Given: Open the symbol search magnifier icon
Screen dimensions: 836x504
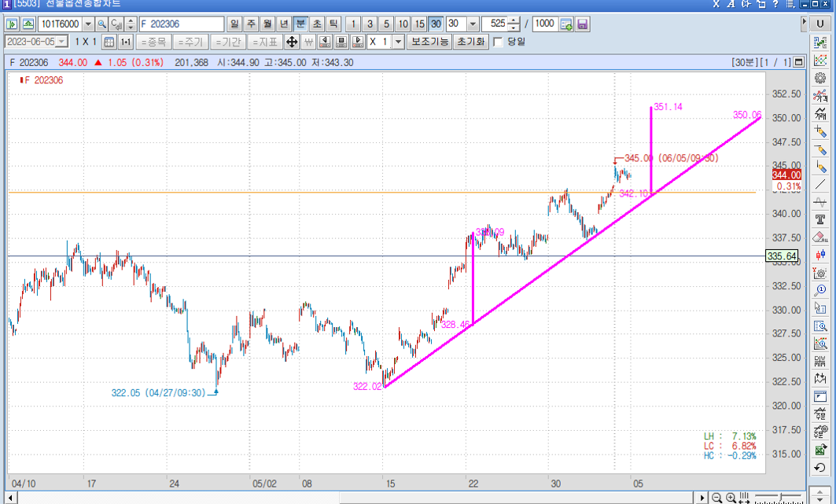Looking at the screenshot, I should pyautogui.click(x=101, y=24).
